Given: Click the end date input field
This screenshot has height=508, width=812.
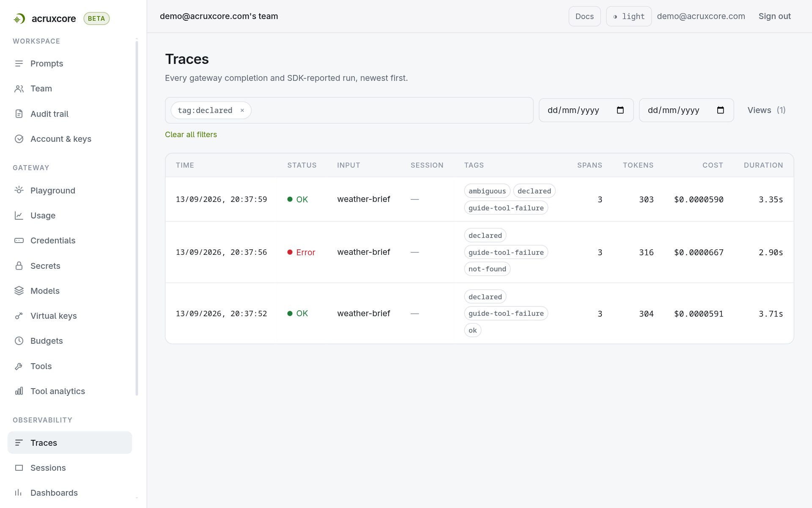Looking at the screenshot, I should tap(686, 110).
